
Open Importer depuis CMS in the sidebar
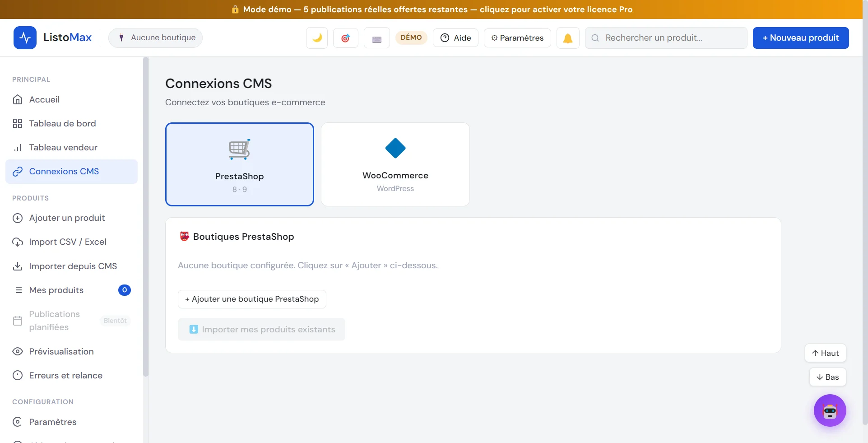click(72, 266)
